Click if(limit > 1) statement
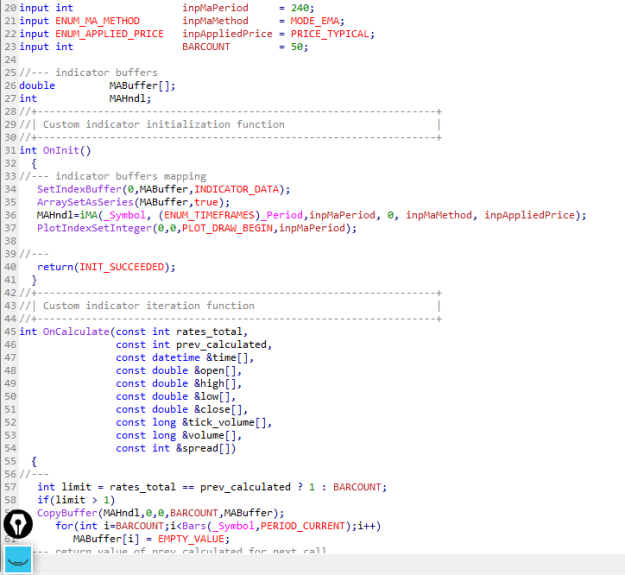This screenshot has width=625, height=575. (76, 500)
